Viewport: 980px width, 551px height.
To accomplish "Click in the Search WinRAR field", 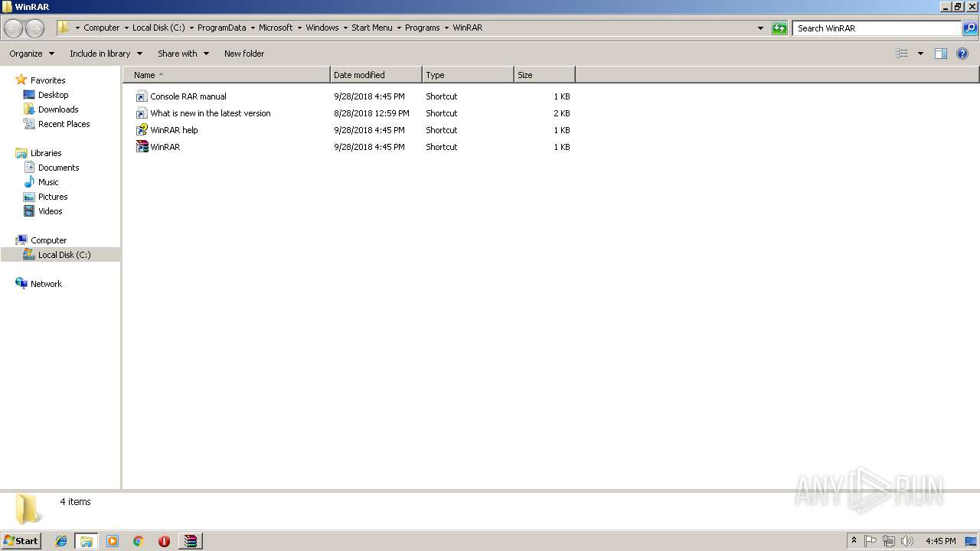I will (877, 28).
